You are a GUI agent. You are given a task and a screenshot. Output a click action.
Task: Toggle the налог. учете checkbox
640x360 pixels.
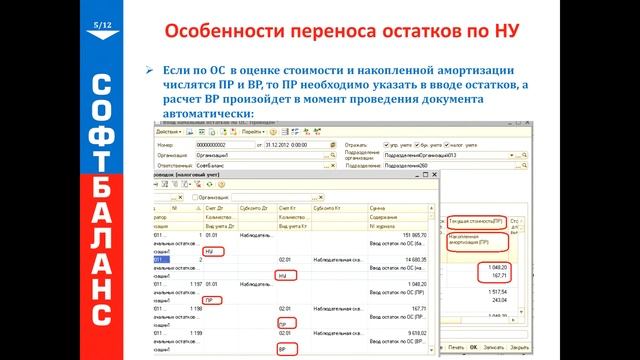tap(447, 145)
